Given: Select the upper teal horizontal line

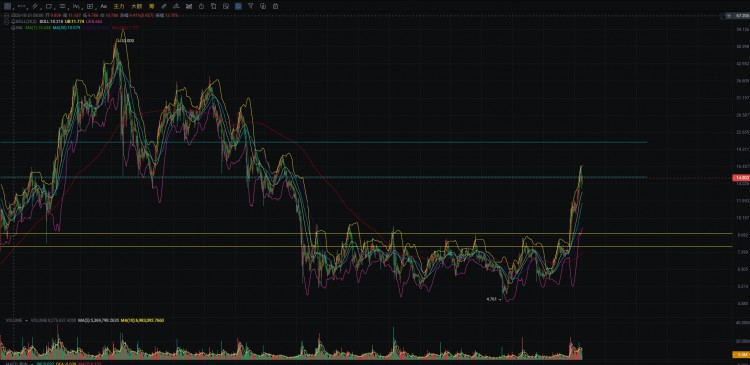Looking at the screenshot, I should [323, 142].
